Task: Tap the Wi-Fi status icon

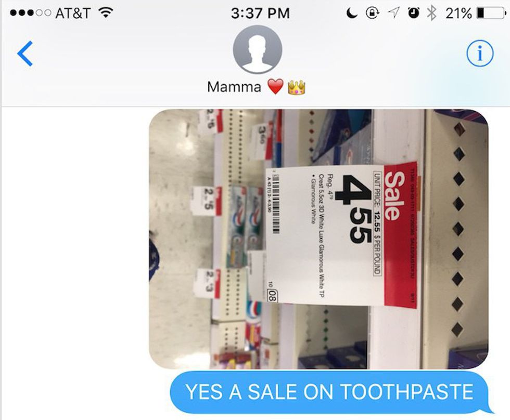Action: 105,12
